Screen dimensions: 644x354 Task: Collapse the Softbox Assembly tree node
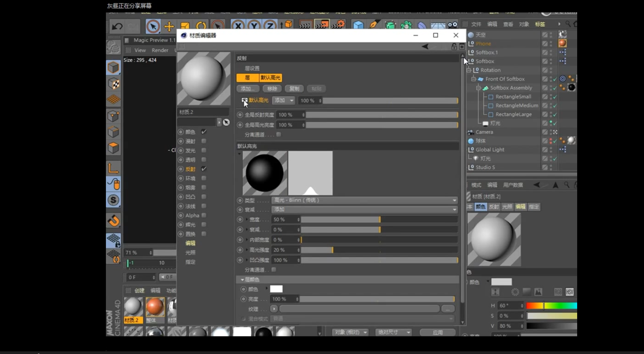coord(478,88)
